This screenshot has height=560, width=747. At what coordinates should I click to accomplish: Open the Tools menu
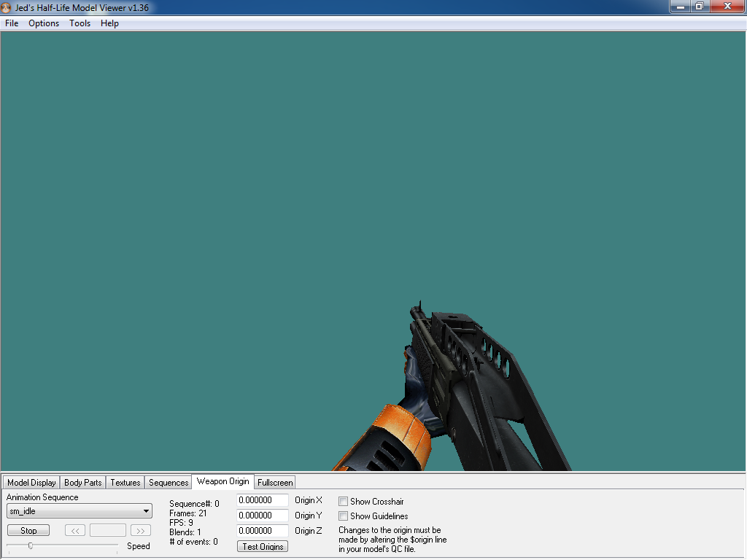[80, 23]
